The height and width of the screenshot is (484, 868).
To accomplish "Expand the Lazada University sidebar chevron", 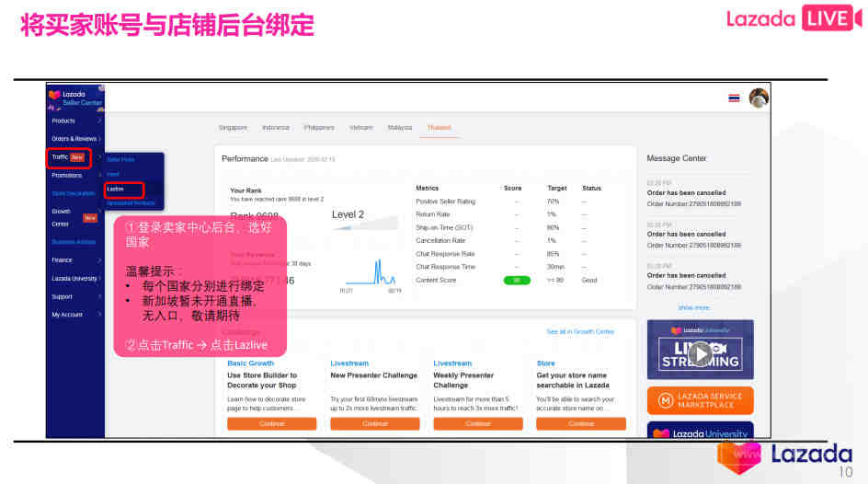I will click(x=99, y=279).
